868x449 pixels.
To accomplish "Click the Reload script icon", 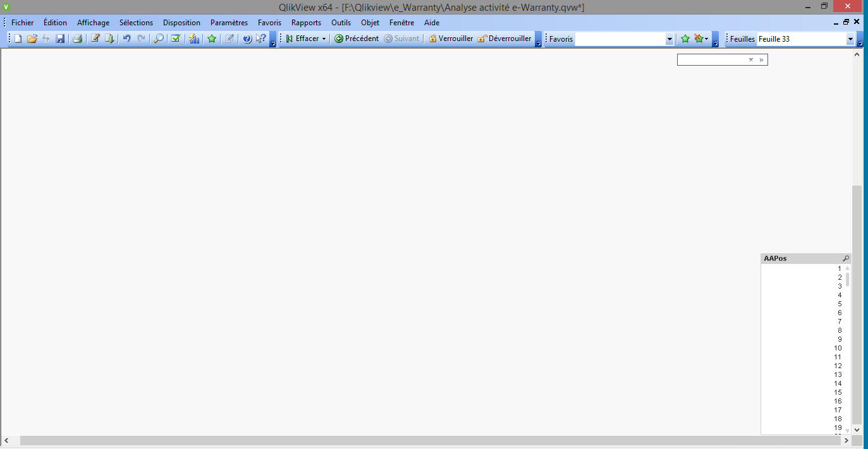I will [x=109, y=39].
